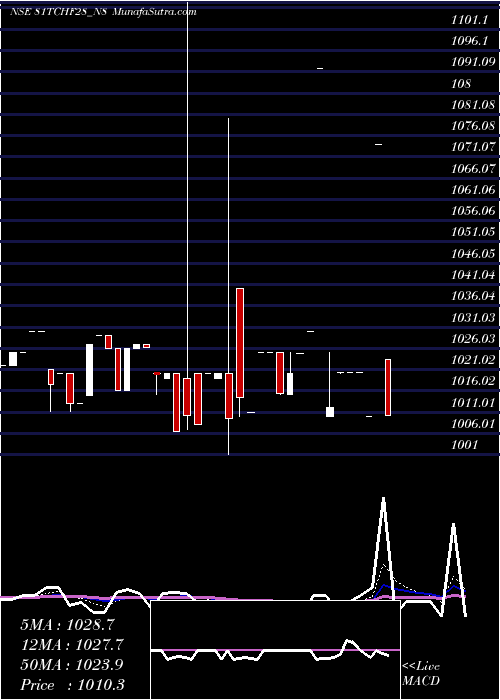The image size is (500, 700).
Task: Click the 12MA : 1027.7 readout
Action: point(71,645)
